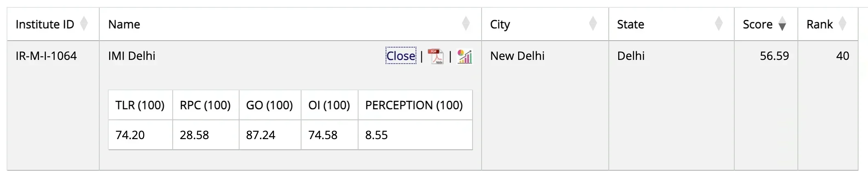The image size is (868, 183).
Task: Sort table by Name column arrows
Action: (x=466, y=24)
